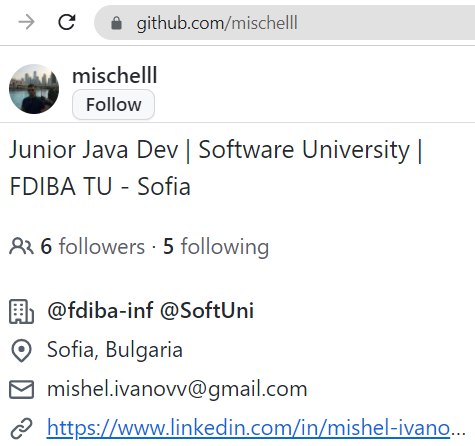Click the github.com/mischelll address bar
The width and height of the screenshot is (475, 446).
click(x=285, y=23)
